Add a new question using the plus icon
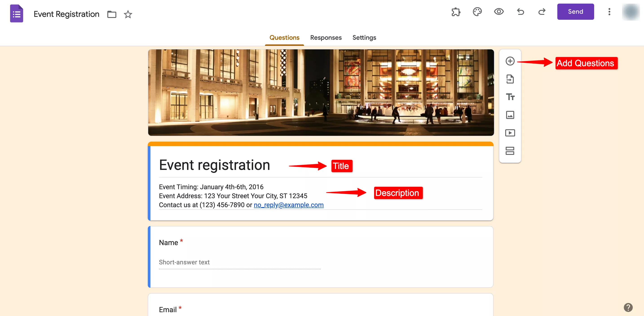 [x=510, y=61]
